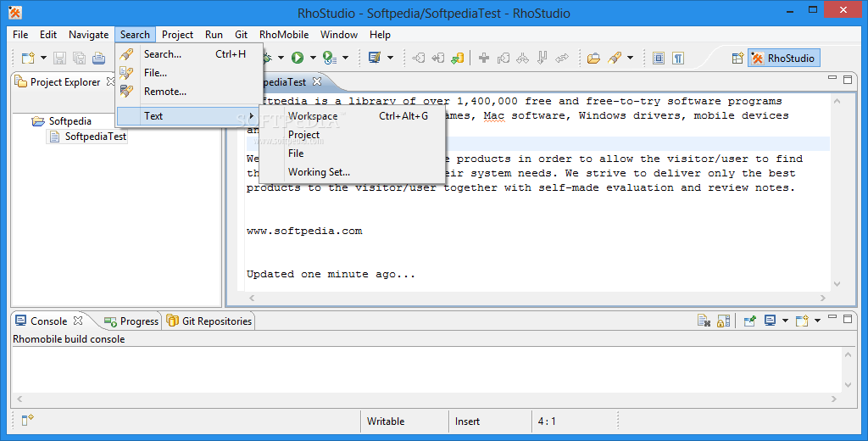Open the Open Task dropdown arrow
Viewport: 868px width, 441px height.
click(x=390, y=58)
